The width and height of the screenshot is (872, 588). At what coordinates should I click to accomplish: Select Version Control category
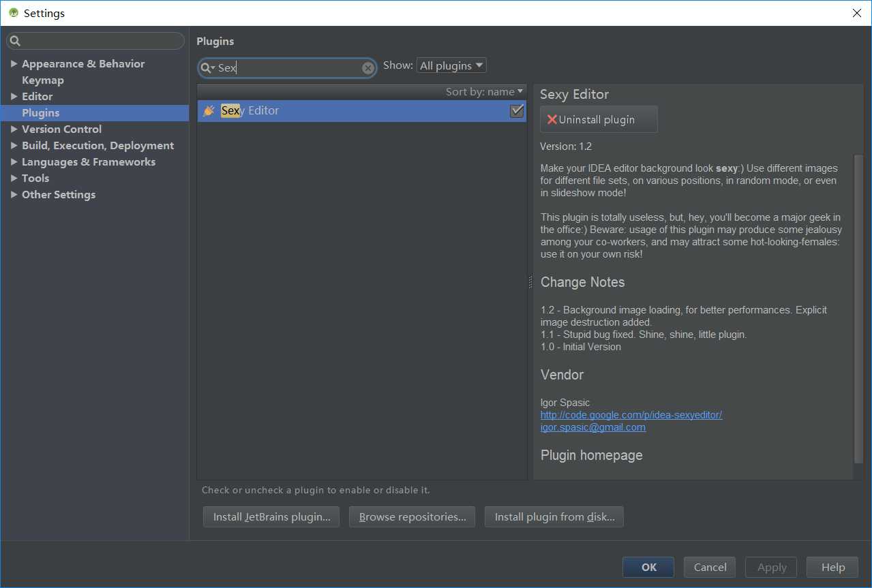[x=61, y=129]
